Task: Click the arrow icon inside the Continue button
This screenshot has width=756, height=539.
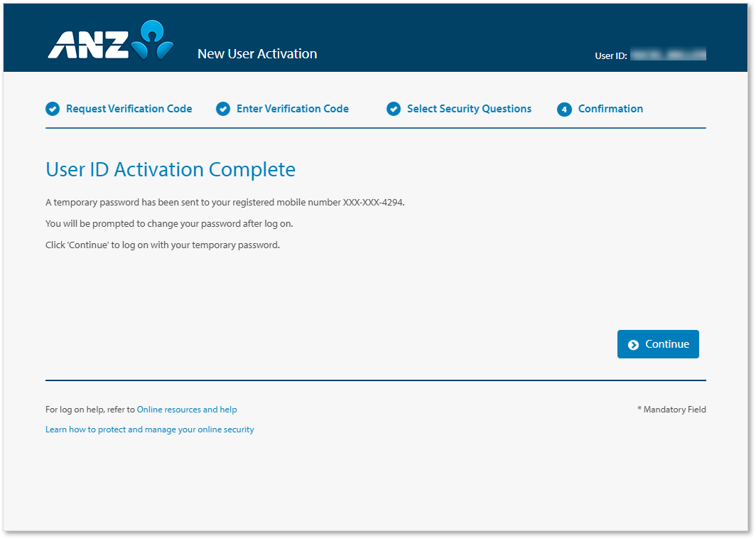Action: coord(633,345)
